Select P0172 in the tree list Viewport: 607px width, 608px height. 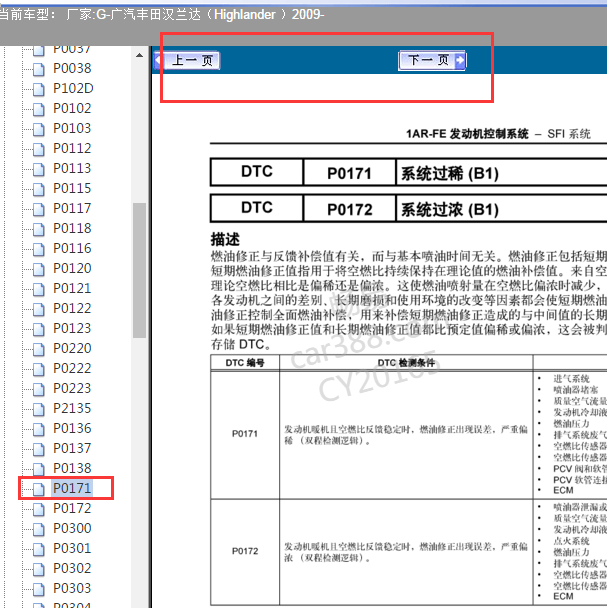72,508
